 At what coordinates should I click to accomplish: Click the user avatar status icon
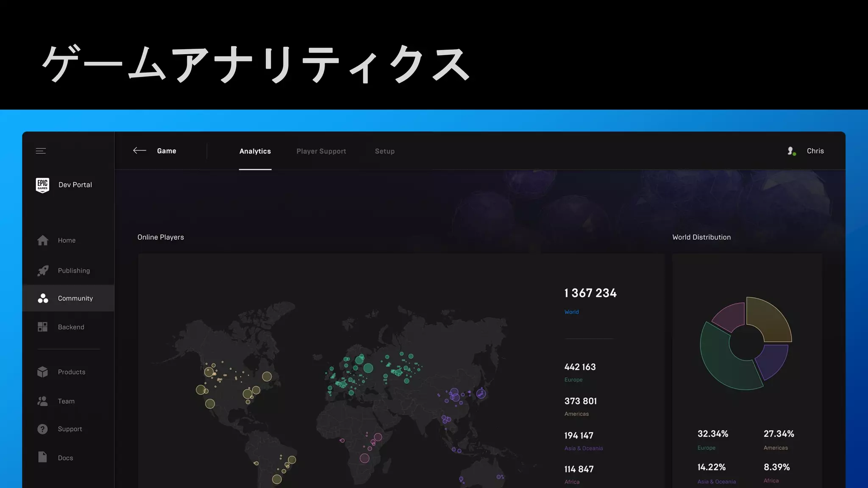click(791, 151)
